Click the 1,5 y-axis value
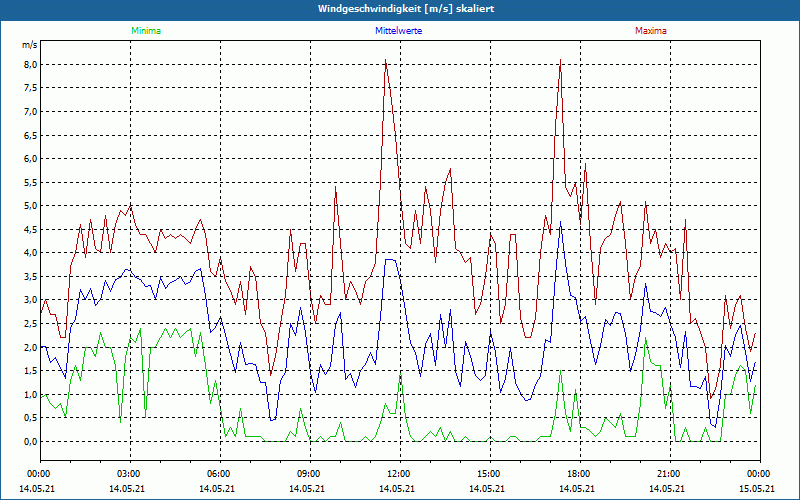This screenshot has width=800, height=500. (x=31, y=370)
